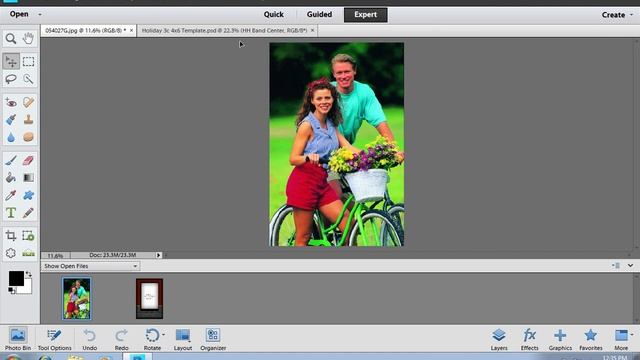640x360 pixels.
Task: Toggle the Favorites panel
Action: (x=591, y=339)
